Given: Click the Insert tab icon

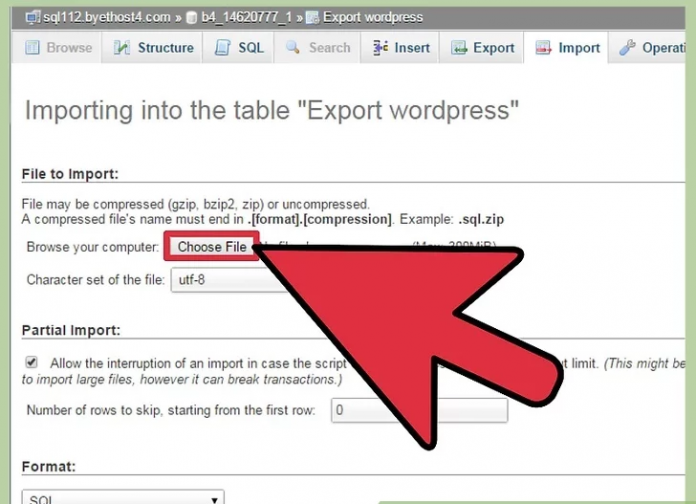Looking at the screenshot, I should 380,47.
